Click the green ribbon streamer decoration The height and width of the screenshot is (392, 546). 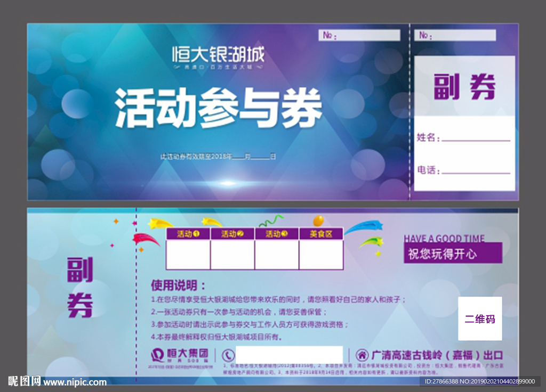pos(272,219)
